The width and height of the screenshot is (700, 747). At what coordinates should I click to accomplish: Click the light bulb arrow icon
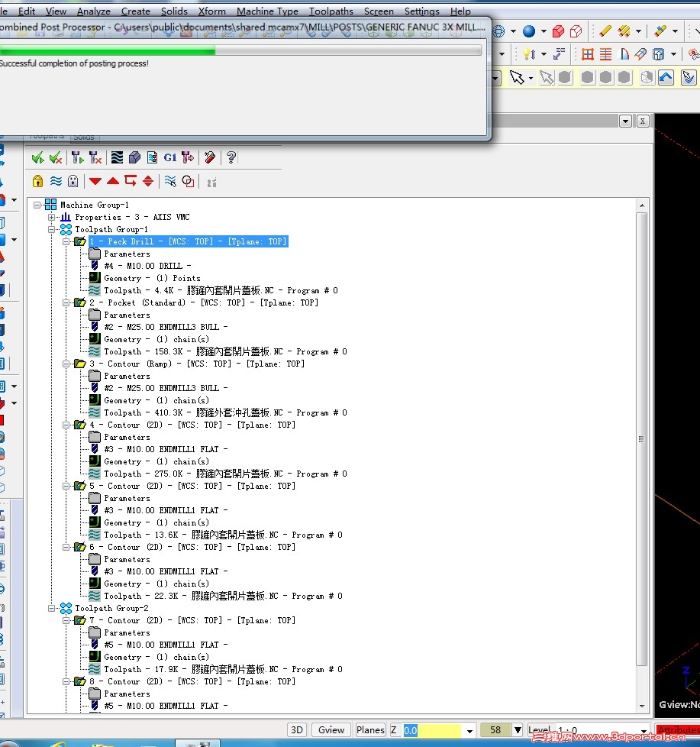[x=530, y=54]
